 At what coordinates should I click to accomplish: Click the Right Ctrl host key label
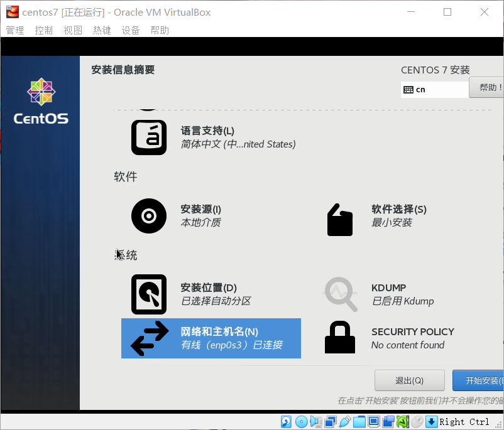pos(464,422)
